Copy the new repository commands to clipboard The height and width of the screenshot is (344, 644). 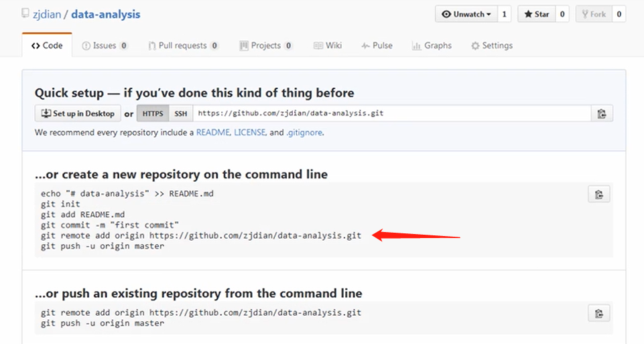pyautogui.click(x=599, y=194)
